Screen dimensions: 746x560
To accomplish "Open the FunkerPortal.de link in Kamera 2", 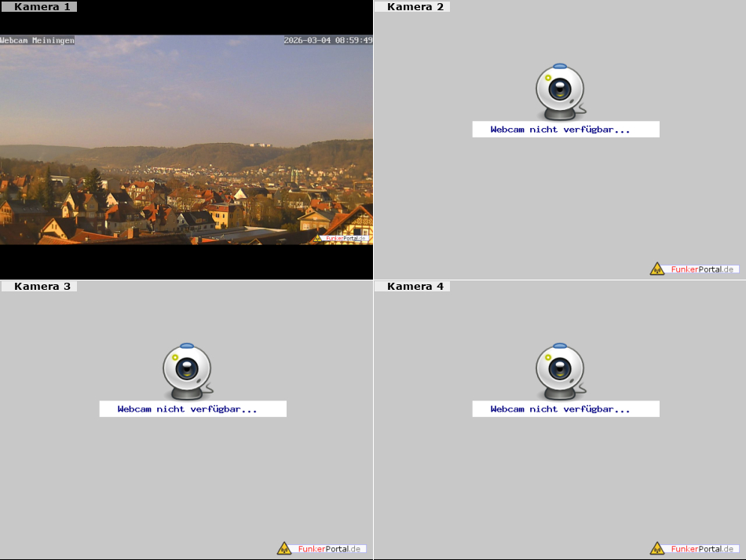I will point(703,269).
